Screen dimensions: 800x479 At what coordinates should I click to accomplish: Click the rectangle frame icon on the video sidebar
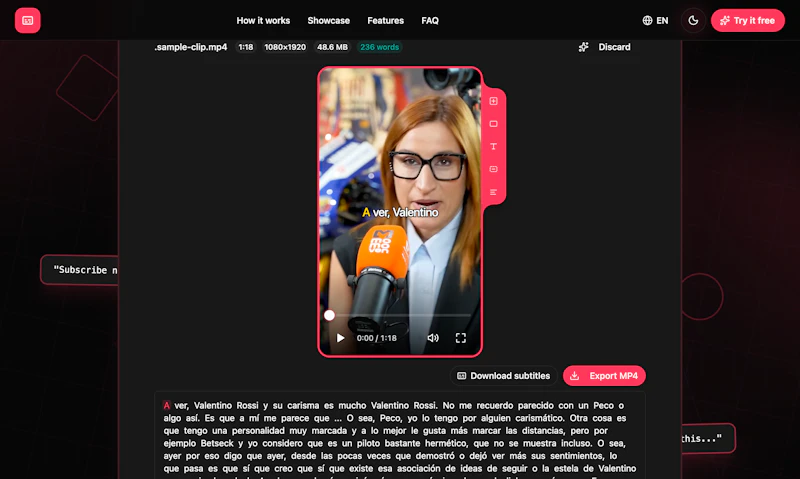pyautogui.click(x=493, y=124)
